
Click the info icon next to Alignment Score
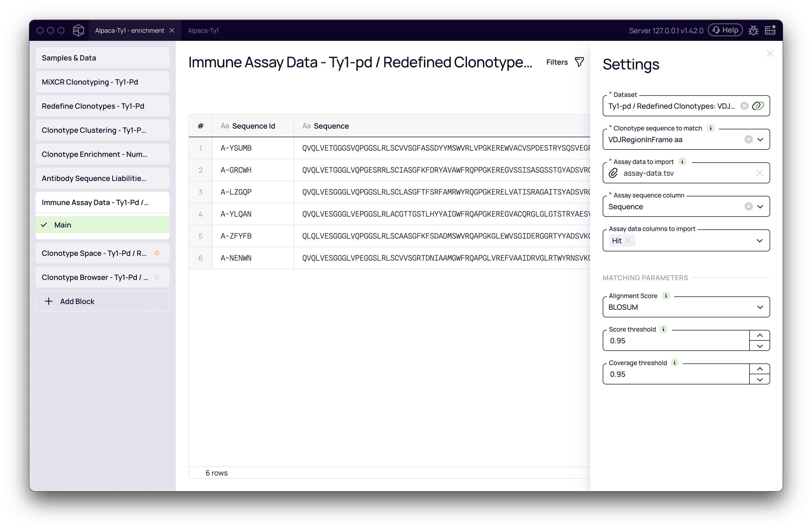click(666, 296)
